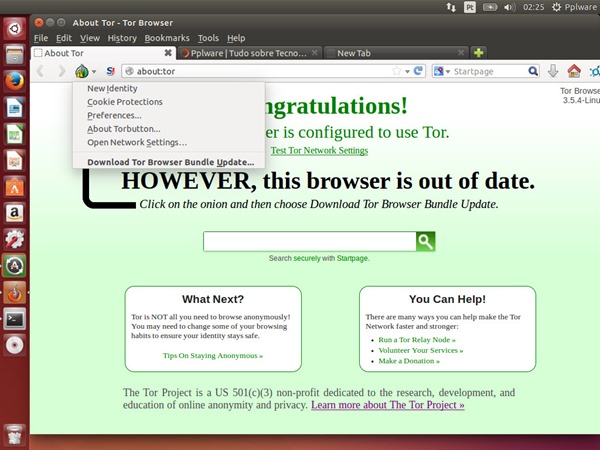Open Make a Donation link
The width and height of the screenshot is (600, 450).
409,361
